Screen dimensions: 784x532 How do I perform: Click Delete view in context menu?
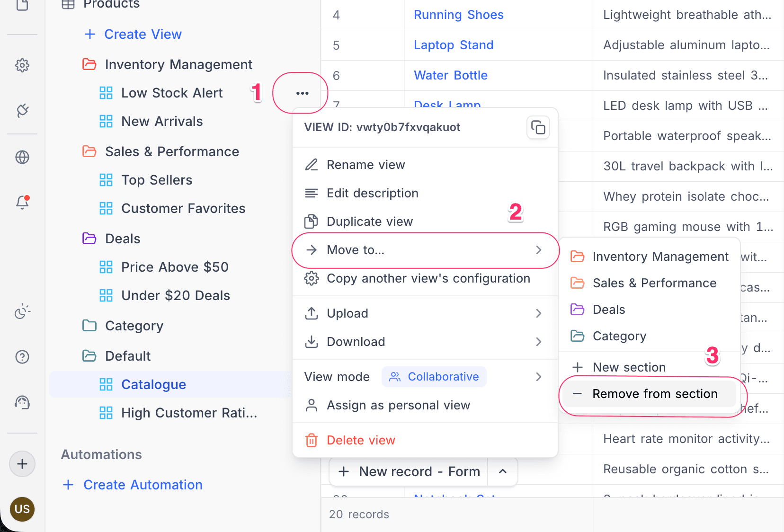pyautogui.click(x=361, y=440)
